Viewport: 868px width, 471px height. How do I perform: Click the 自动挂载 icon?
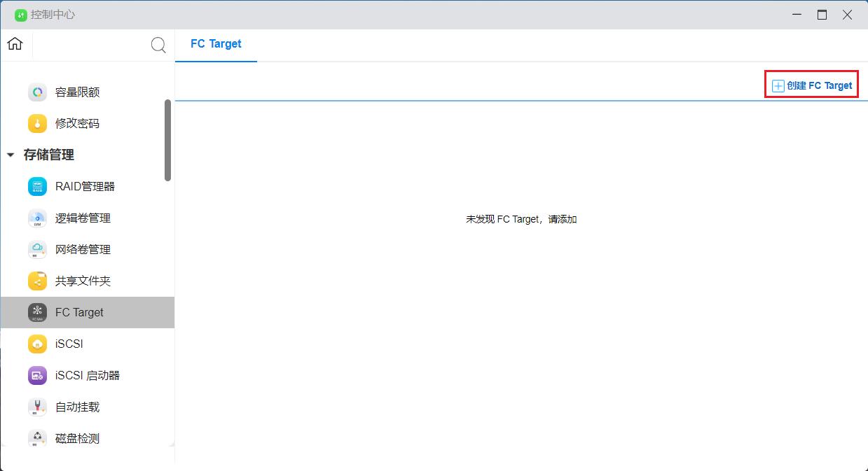point(37,407)
